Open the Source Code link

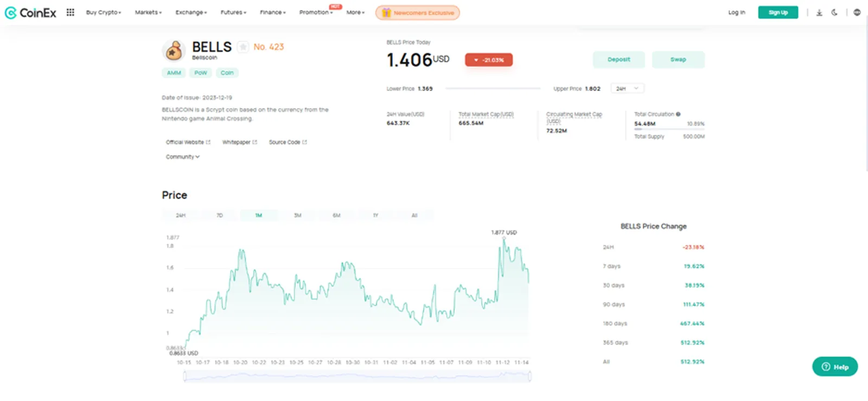pyautogui.click(x=288, y=142)
